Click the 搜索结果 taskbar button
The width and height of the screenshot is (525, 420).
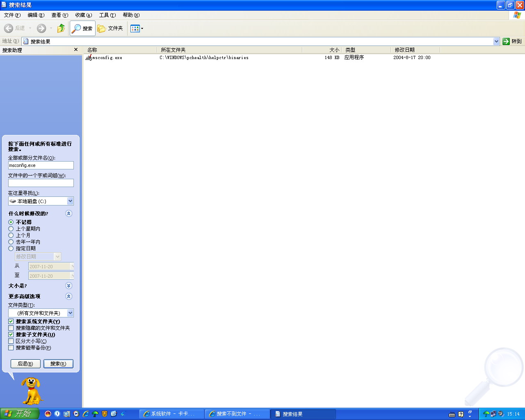point(303,414)
